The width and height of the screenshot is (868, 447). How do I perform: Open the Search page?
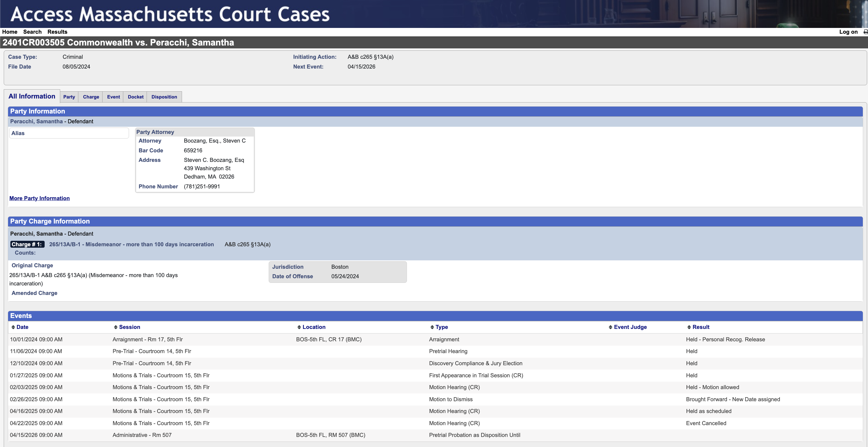click(32, 32)
